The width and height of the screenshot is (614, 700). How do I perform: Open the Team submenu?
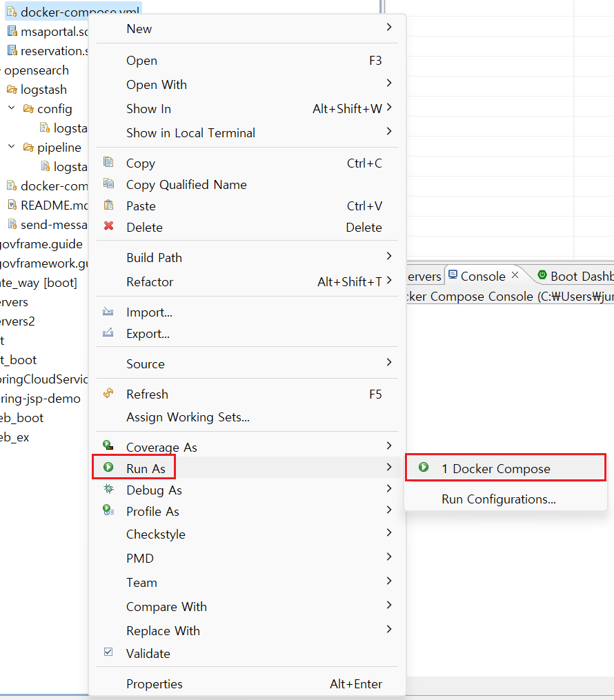point(141,583)
